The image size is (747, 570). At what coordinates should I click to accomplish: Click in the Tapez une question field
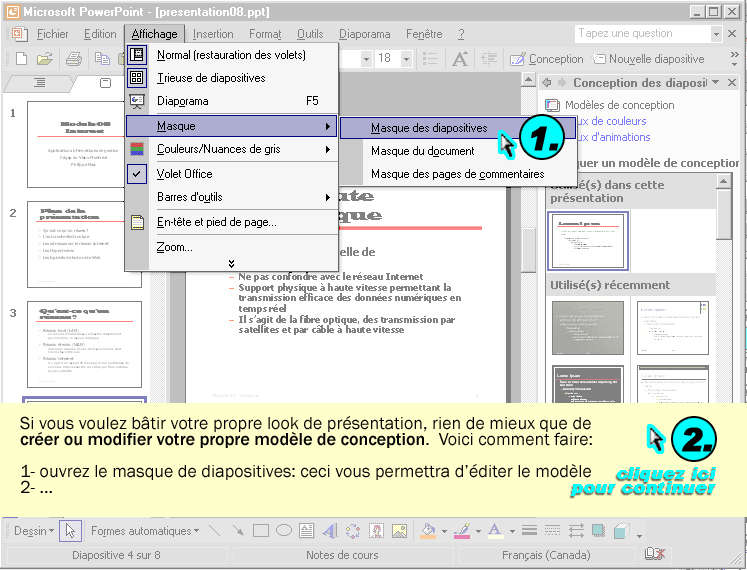(x=643, y=34)
